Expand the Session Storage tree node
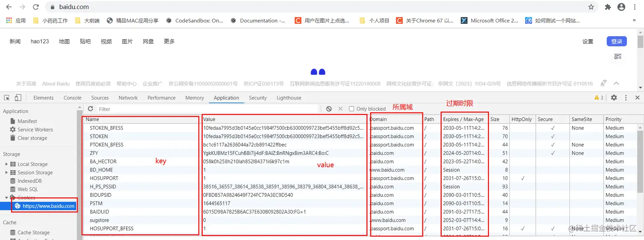The image size is (644, 240). [6, 173]
